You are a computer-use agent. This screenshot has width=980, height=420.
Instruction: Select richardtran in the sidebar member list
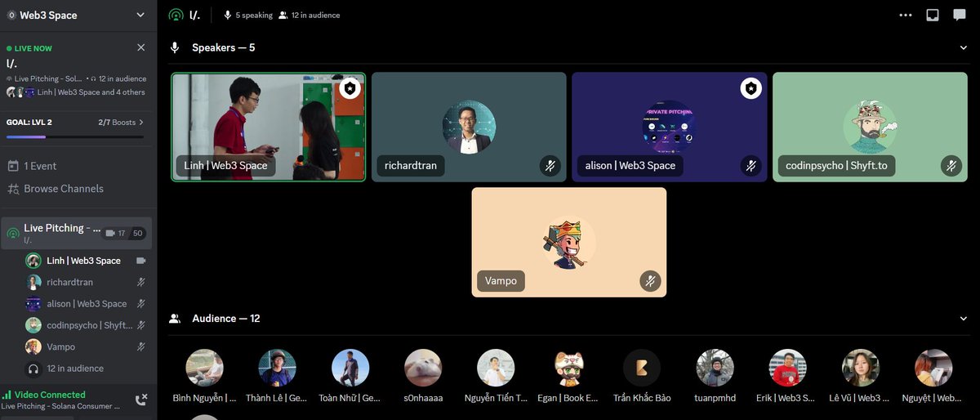(70, 282)
